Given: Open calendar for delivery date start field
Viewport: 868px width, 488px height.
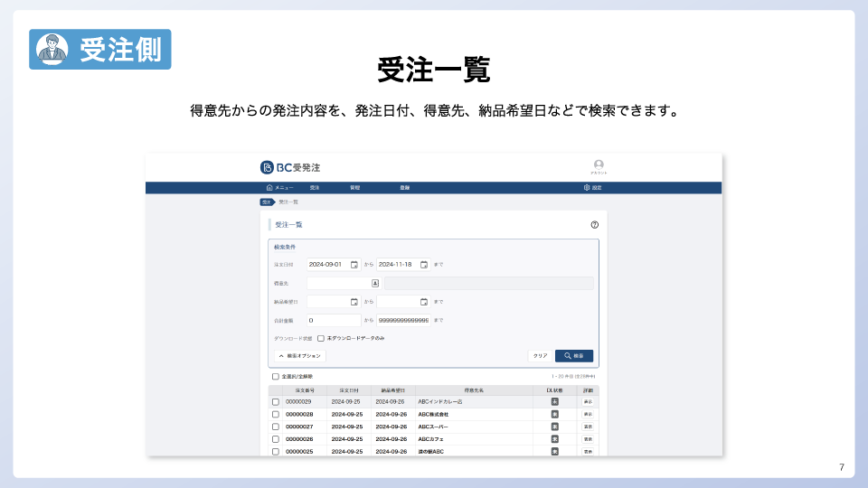Looking at the screenshot, I should pyautogui.click(x=354, y=302).
